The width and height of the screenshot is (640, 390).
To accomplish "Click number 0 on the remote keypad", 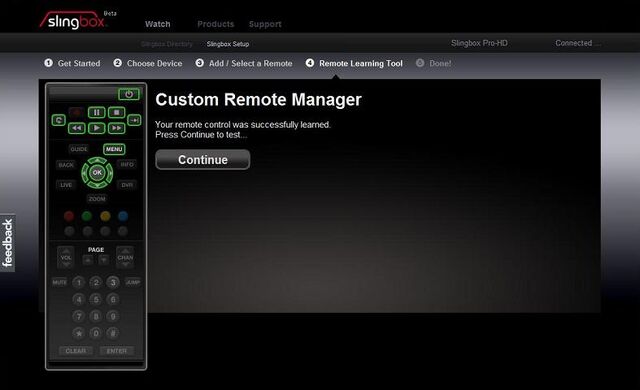I will click(x=96, y=333).
